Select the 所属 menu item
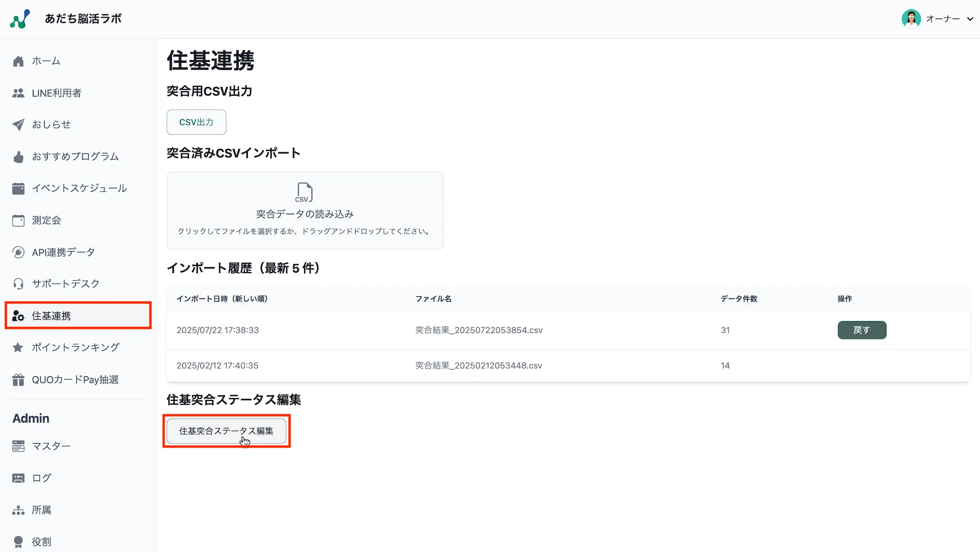Image resolution: width=980 pixels, height=552 pixels. 41,510
